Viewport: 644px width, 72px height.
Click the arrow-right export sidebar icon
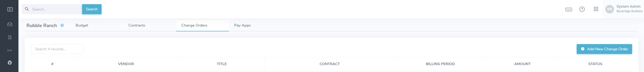pos(10,51)
